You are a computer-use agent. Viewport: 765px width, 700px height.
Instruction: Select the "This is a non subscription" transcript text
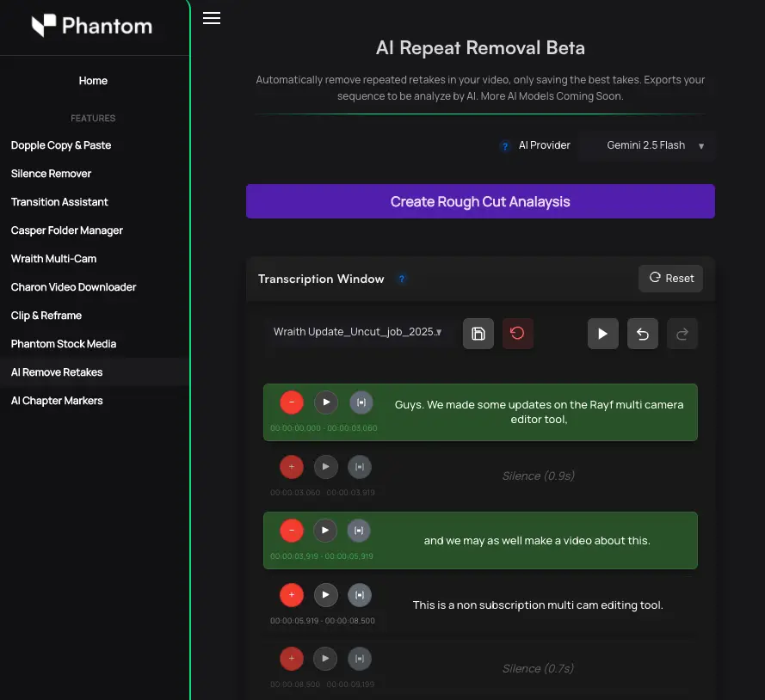click(538, 605)
